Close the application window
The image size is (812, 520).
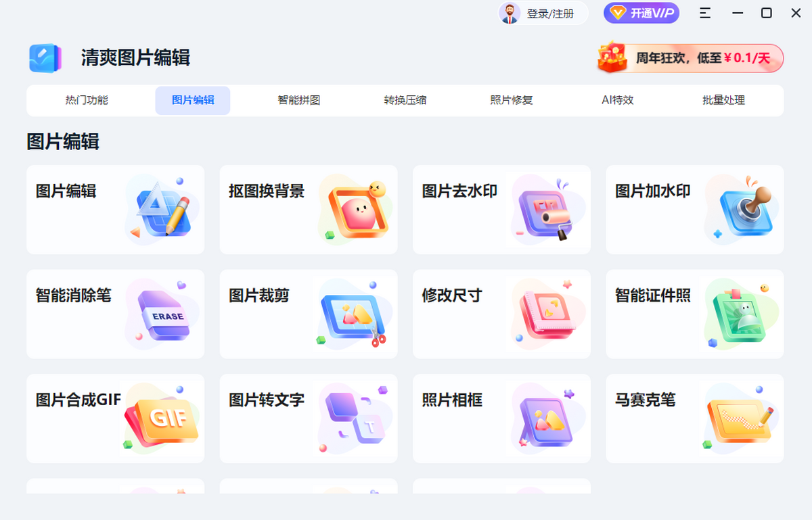(796, 13)
